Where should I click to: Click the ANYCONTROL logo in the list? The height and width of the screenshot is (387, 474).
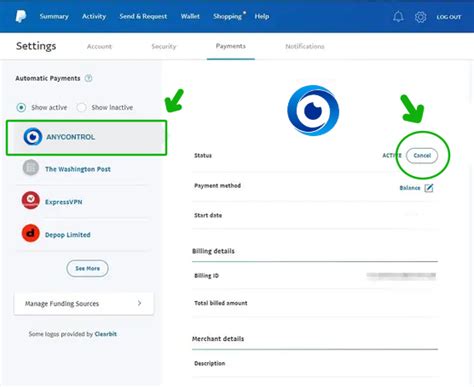33,137
